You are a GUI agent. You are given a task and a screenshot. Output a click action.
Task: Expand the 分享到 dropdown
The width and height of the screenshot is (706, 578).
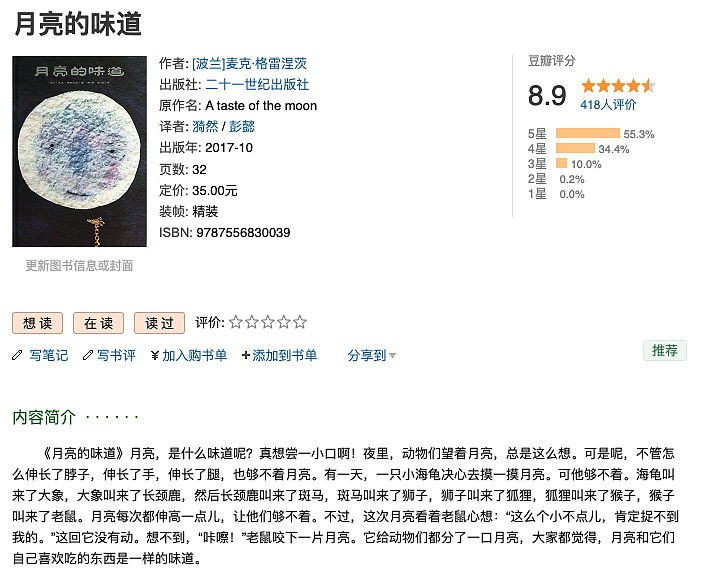pyautogui.click(x=372, y=355)
